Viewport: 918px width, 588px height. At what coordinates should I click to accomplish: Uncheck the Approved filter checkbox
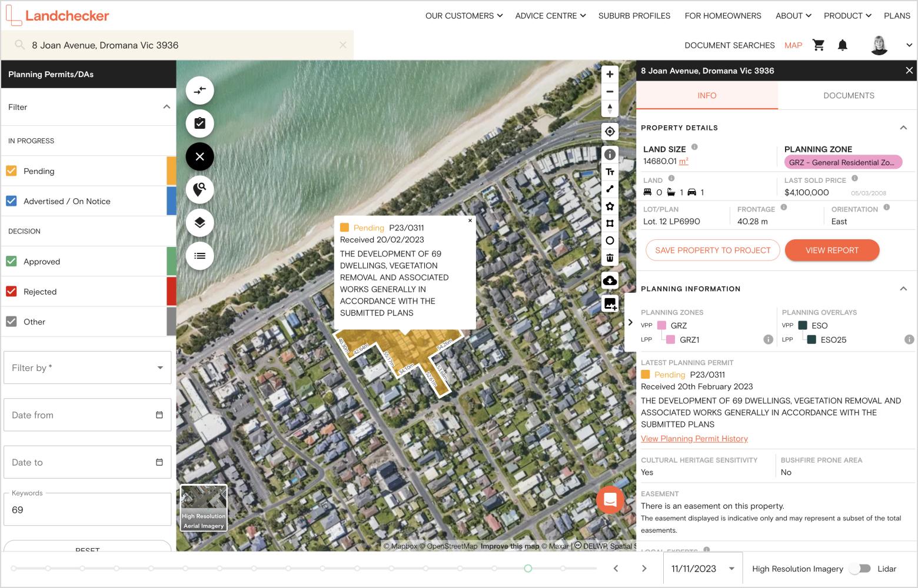11,261
